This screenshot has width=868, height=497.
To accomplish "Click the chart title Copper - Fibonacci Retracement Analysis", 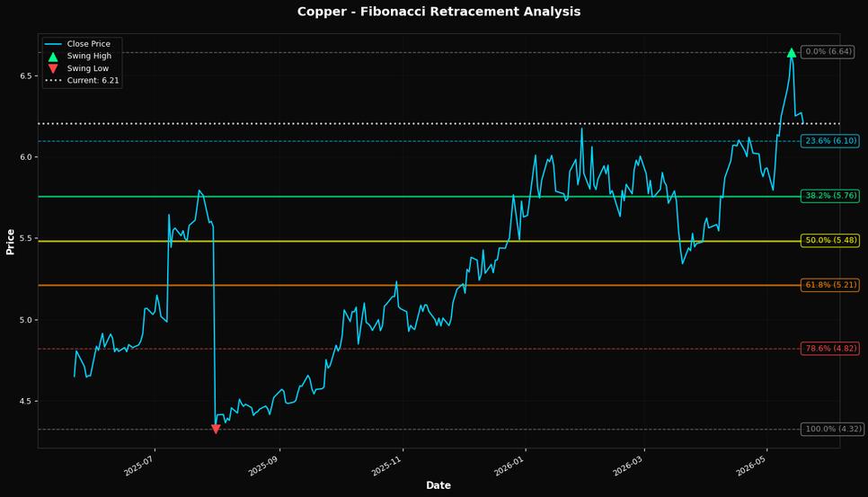I will pyautogui.click(x=439, y=12).
